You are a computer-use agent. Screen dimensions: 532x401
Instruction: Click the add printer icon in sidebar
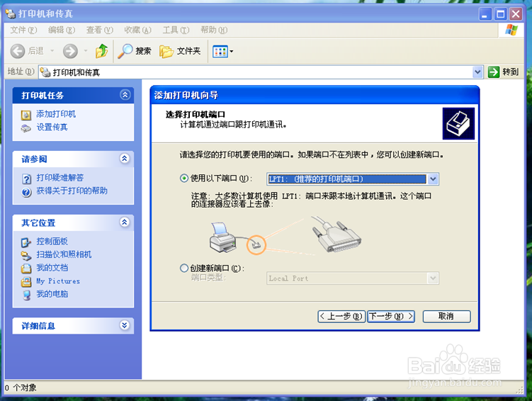click(x=26, y=115)
